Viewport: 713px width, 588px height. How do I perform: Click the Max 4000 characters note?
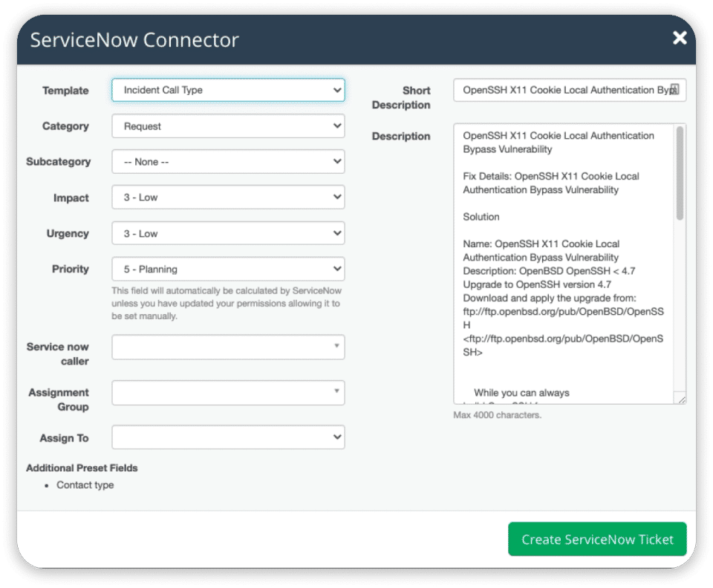[497, 415]
